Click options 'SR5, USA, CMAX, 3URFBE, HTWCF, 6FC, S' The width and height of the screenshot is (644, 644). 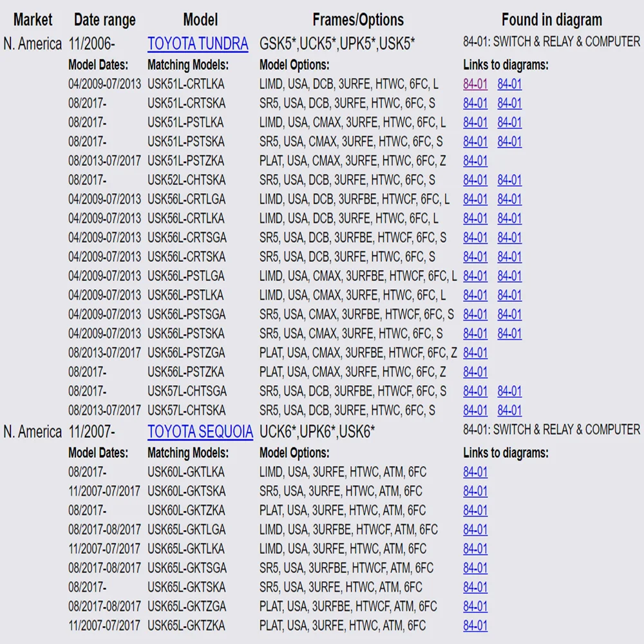(357, 314)
